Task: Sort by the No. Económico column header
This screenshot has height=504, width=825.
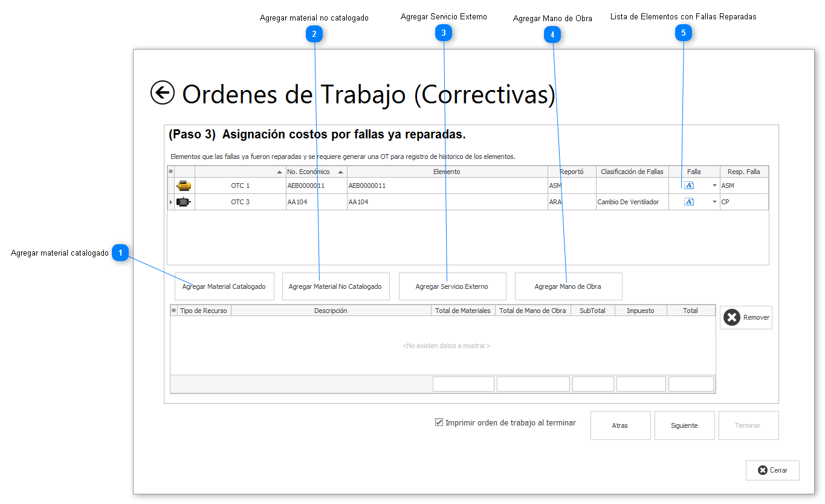Action: (308, 172)
